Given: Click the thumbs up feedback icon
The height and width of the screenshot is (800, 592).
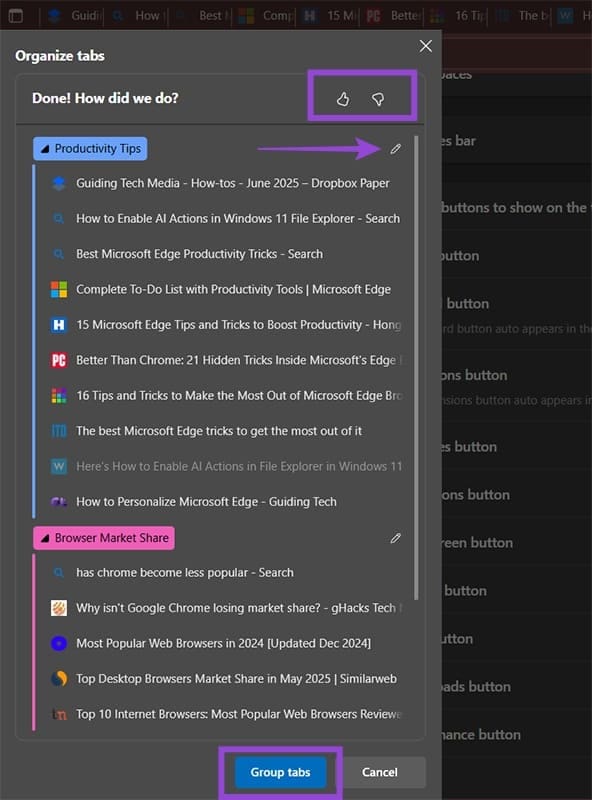Looking at the screenshot, I should (x=343, y=98).
